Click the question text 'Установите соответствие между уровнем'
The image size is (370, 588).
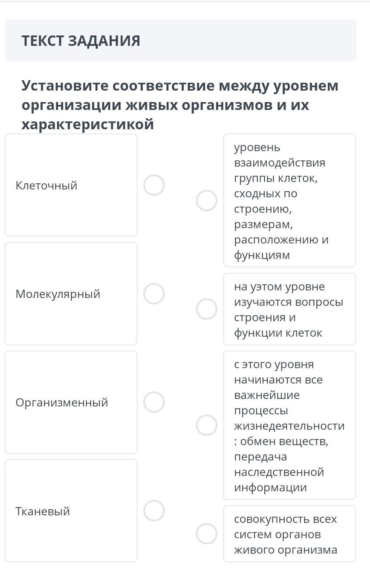(x=180, y=86)
